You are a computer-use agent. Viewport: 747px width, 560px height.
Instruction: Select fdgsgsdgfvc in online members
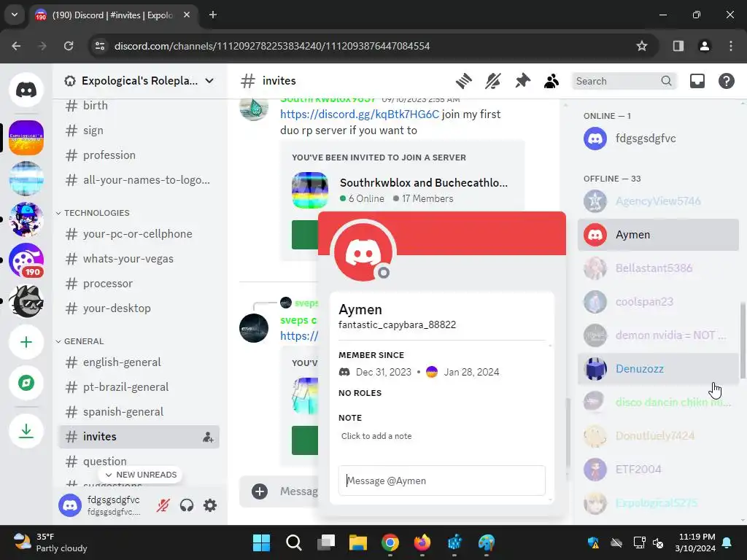[658, 139]
